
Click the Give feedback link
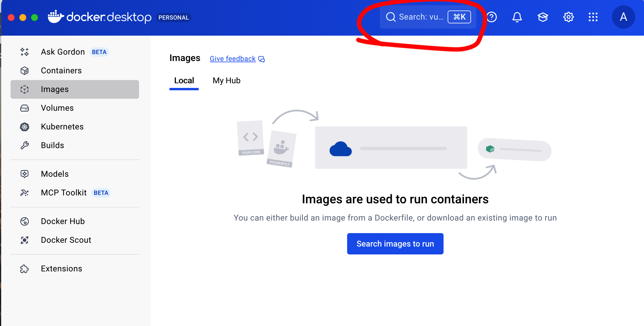pos(233,59)
